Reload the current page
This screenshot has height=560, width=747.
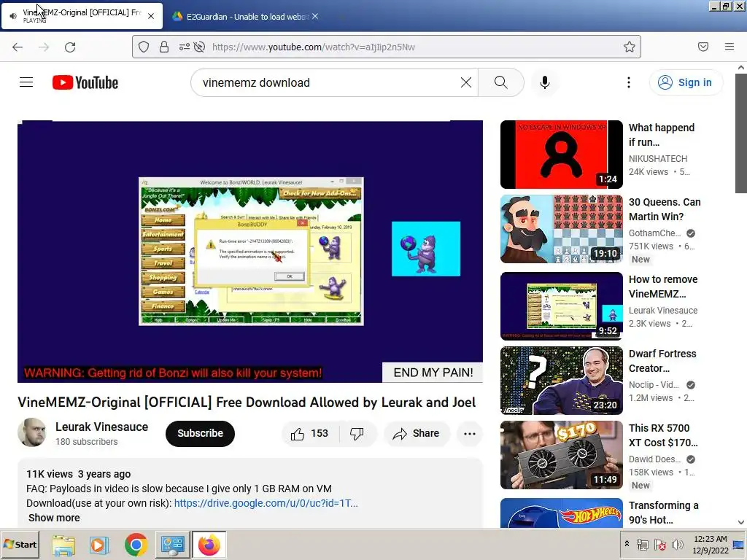click(x=70, y=47)
